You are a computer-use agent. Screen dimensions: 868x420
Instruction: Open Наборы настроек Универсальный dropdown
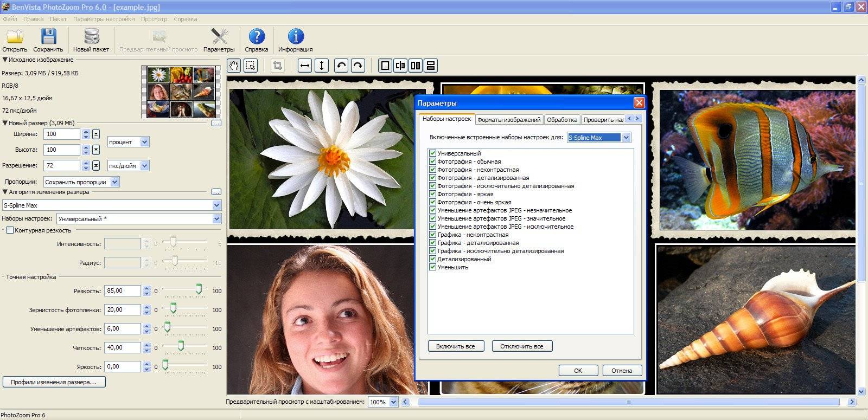pyautogui.click(x=139, y=219)
